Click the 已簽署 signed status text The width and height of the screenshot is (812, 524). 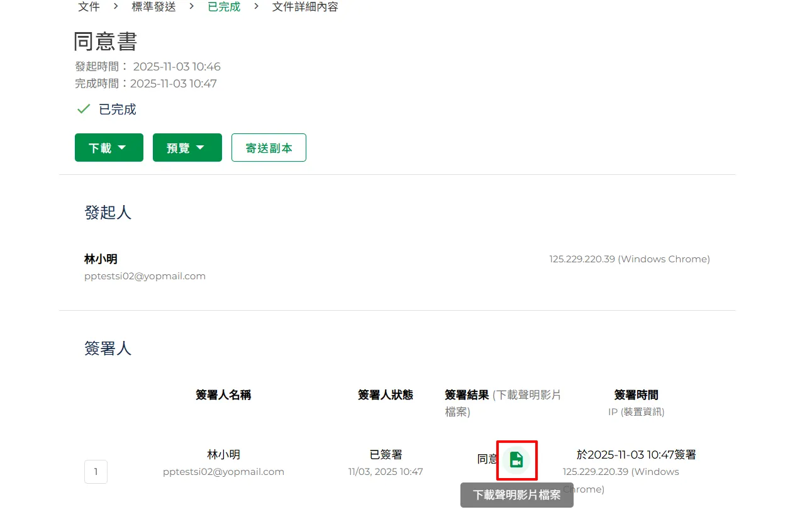point(386,454)
